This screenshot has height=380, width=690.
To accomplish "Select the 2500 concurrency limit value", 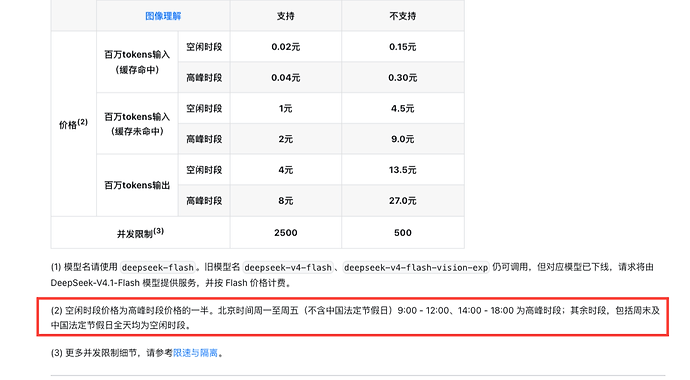I will point(286,233).
